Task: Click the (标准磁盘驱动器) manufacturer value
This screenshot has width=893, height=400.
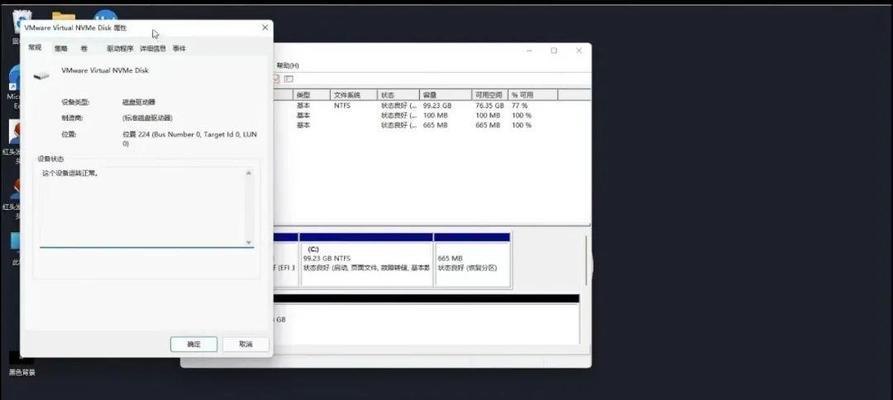Action: 148,118
